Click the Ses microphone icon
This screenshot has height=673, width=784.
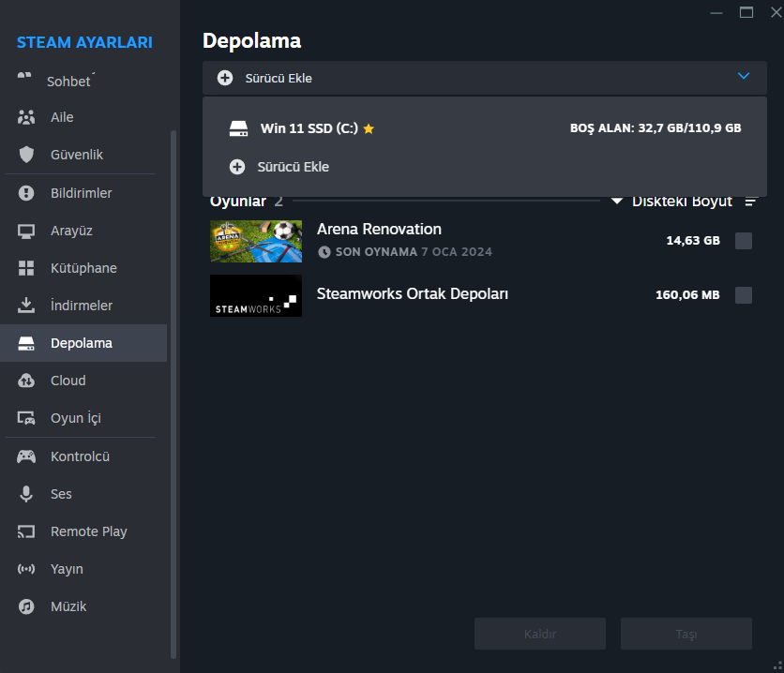tap(26, 494)
